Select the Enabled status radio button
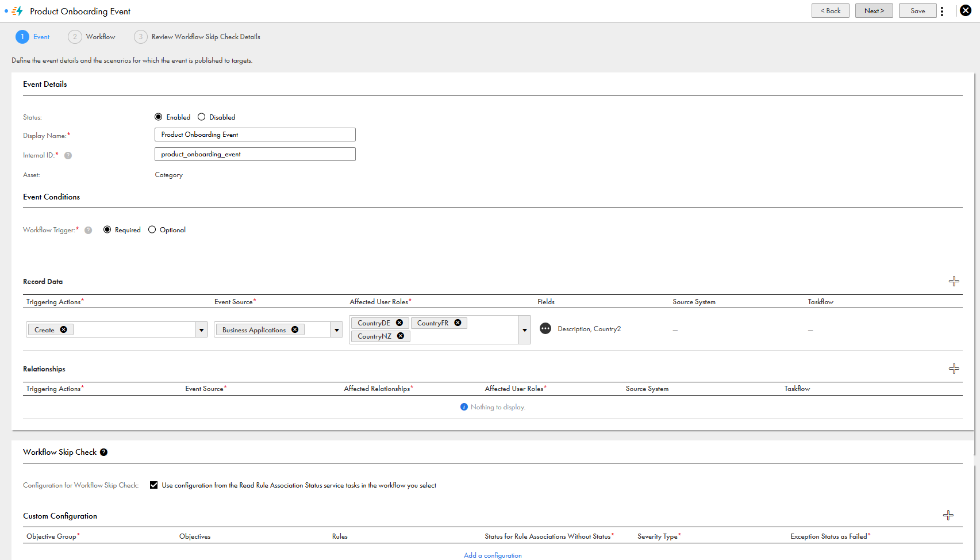The width and height of the screenshot is (980, 560). tap(159, 117)
